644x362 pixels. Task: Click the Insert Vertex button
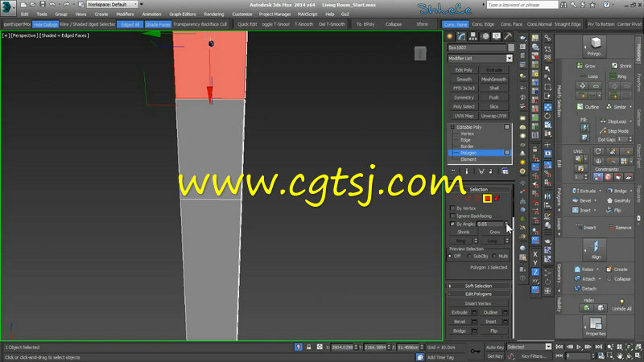pos(478,304)
